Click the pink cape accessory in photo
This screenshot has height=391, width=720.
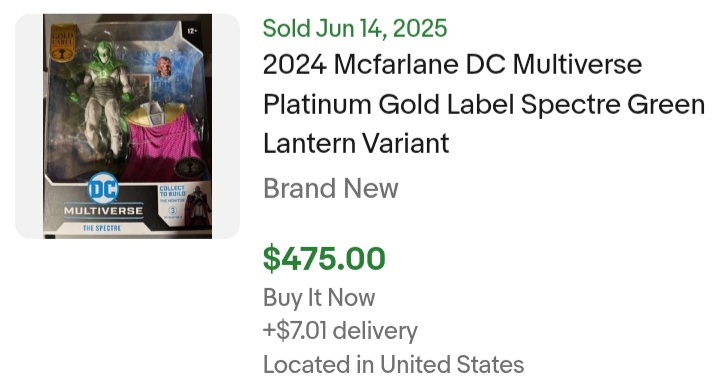pyautogui.click(x=162, y=145)
